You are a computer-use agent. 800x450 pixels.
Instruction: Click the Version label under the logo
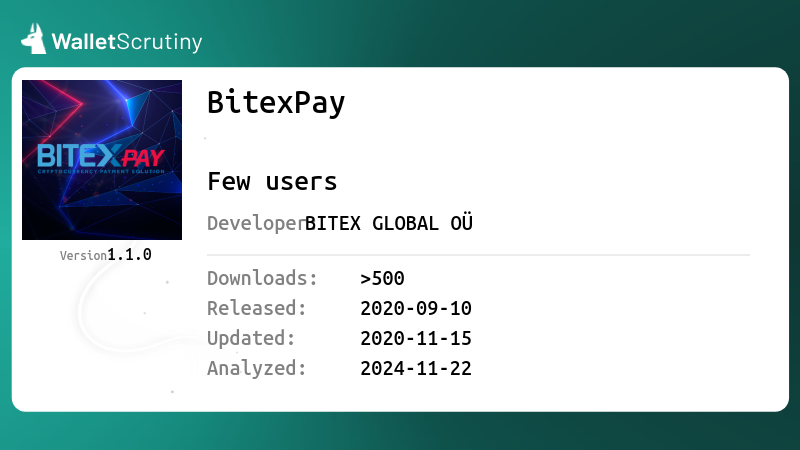(x=83, y=256)
